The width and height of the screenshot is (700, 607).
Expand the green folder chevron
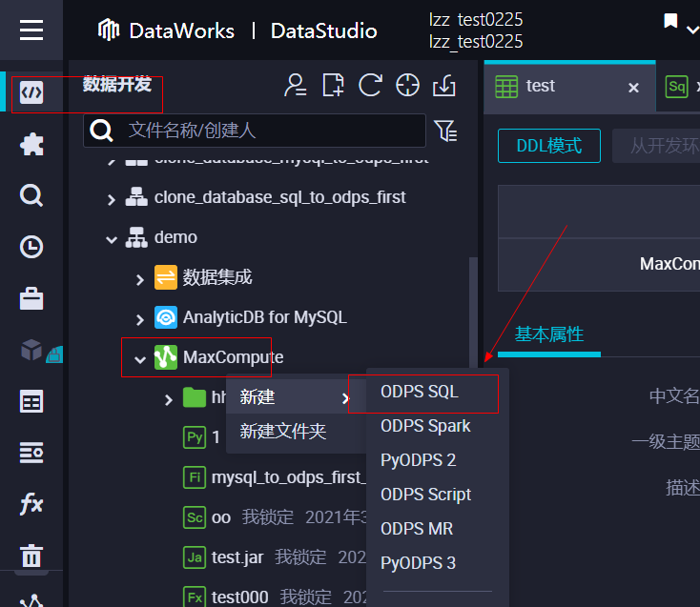tap(168, 399)
